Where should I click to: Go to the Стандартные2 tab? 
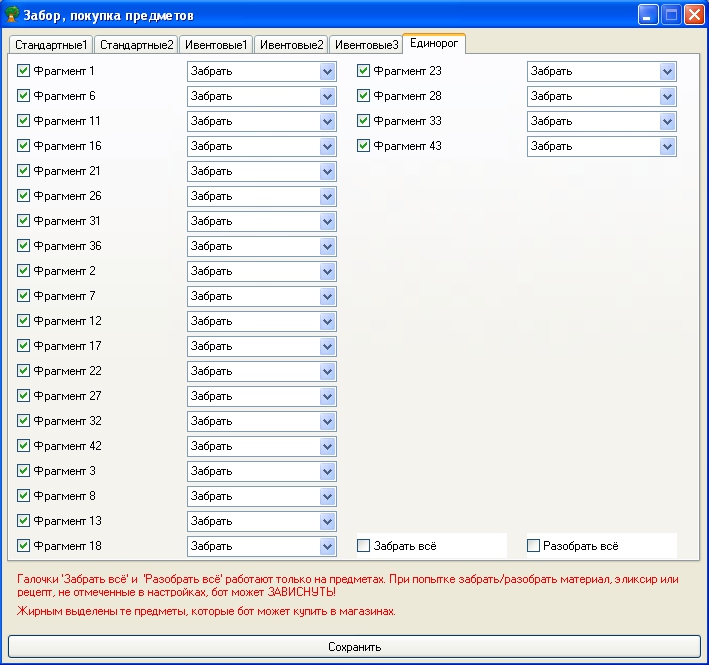click(x=136, y=45)
